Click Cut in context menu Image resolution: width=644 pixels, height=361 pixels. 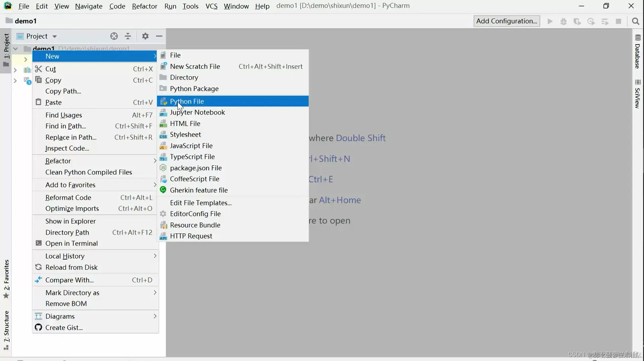coord(95,69)
